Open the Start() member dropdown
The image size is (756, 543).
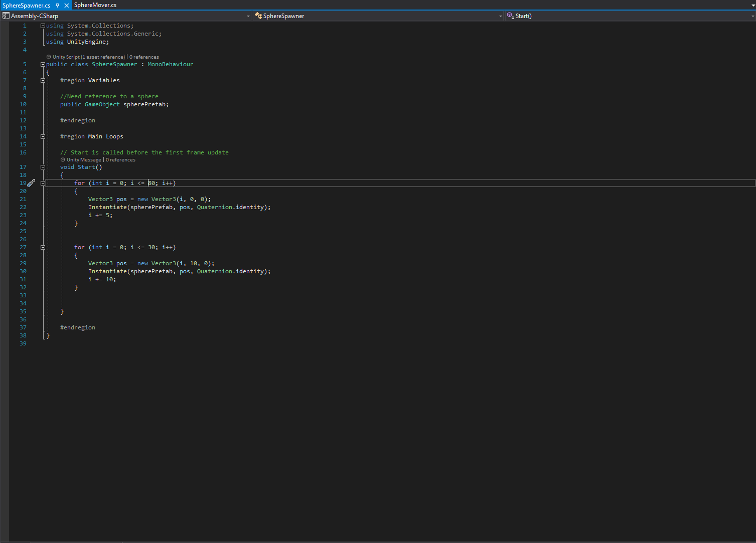[x=752, y=16]
